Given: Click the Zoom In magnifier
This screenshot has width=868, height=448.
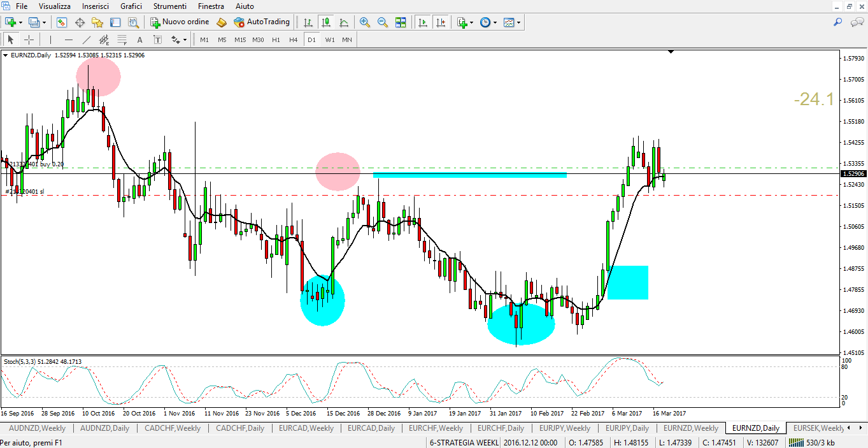Looking at the screenshot, I should point(365,22).
